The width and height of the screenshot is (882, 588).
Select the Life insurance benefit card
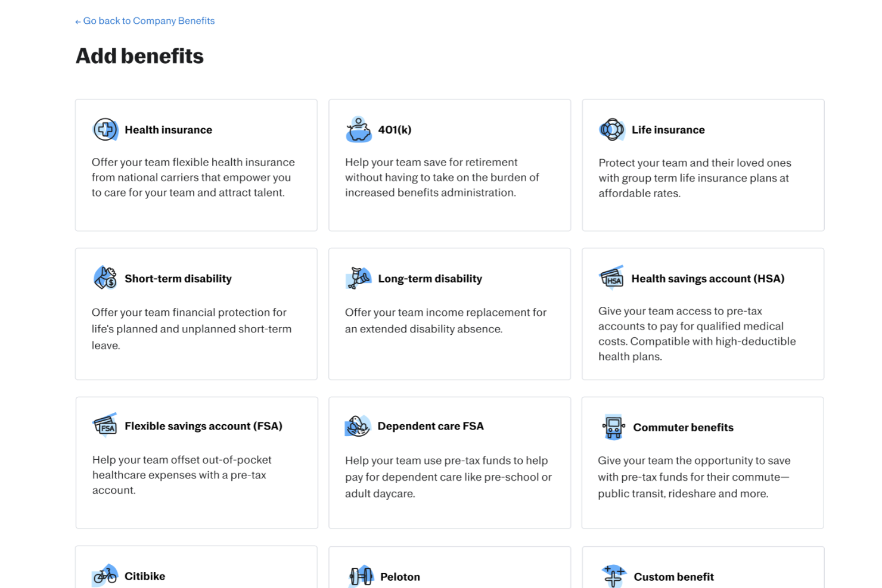(703, 165)
